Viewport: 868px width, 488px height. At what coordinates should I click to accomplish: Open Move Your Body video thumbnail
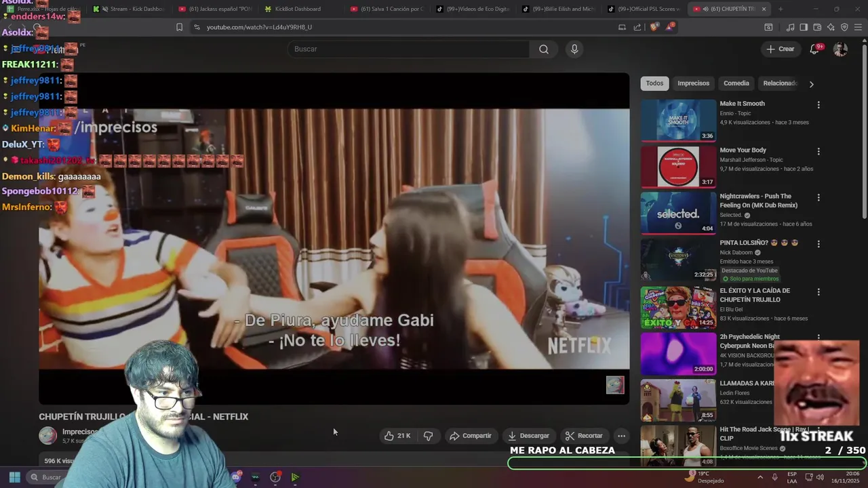[678, 167]
